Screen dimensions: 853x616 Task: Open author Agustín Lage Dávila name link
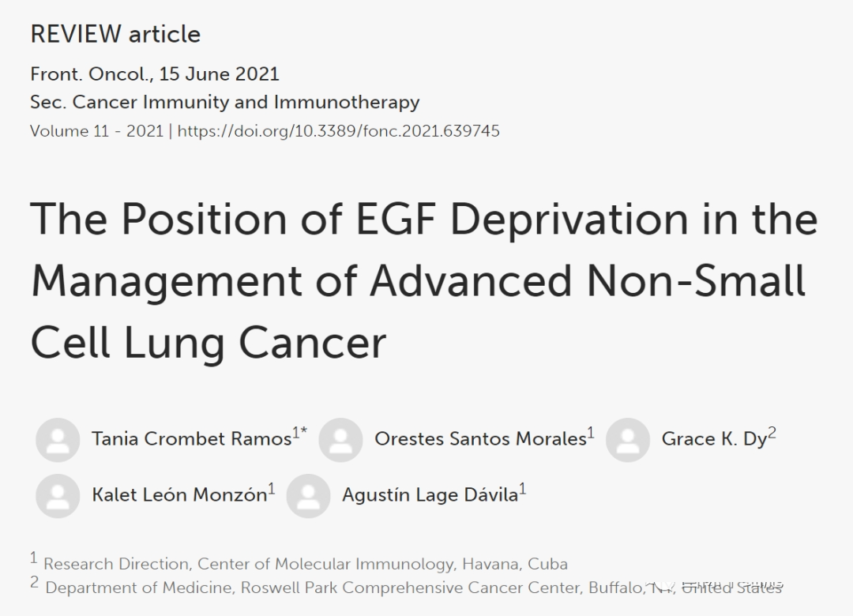[430, 494]
